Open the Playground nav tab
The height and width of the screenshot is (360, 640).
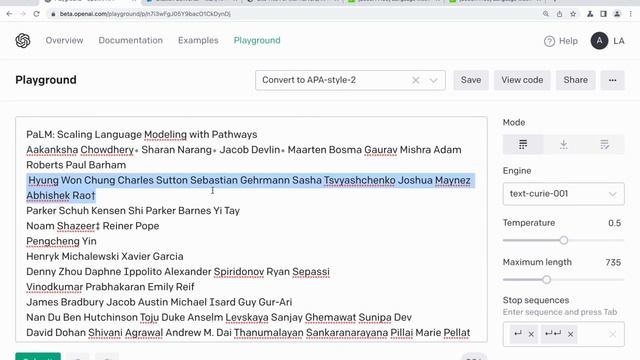click(x=257, y=40)
